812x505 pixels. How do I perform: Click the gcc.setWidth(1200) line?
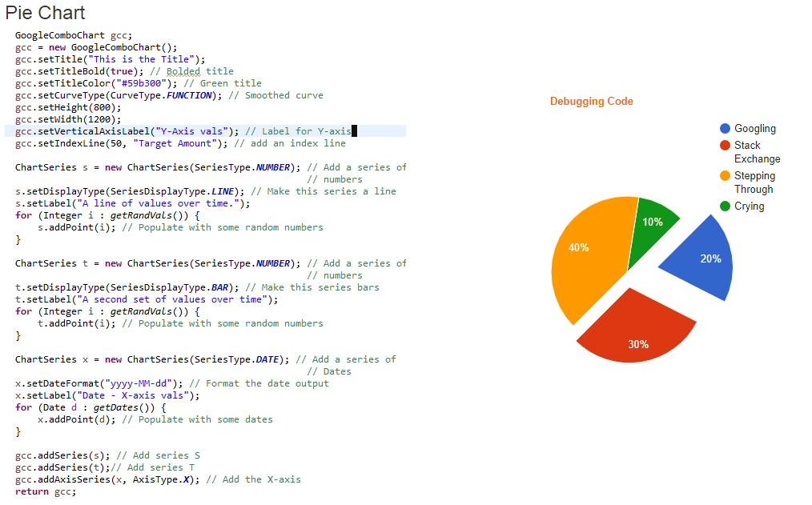click(68, 119)
